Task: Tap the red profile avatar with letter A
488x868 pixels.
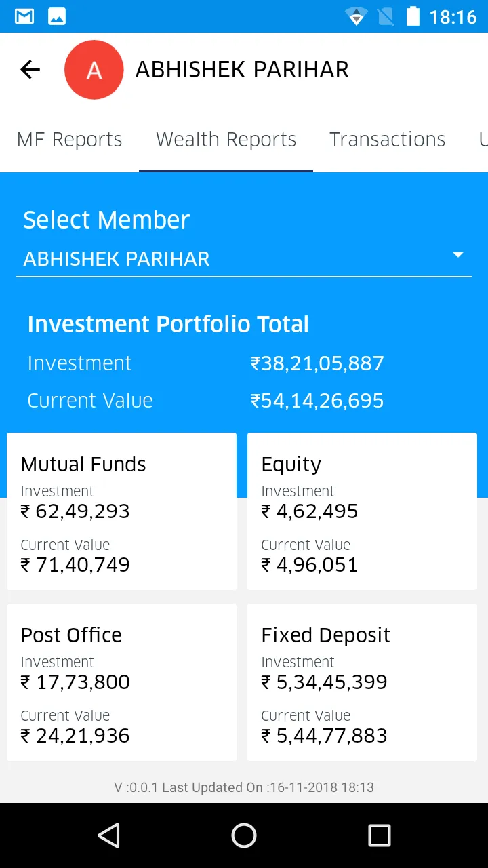Action: 94,70
